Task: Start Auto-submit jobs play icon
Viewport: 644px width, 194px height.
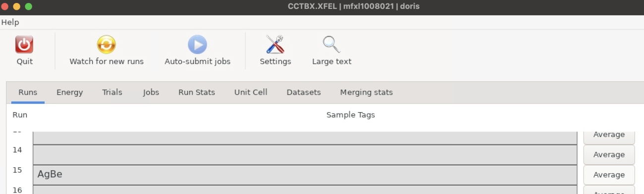Action: coord(197,45)
